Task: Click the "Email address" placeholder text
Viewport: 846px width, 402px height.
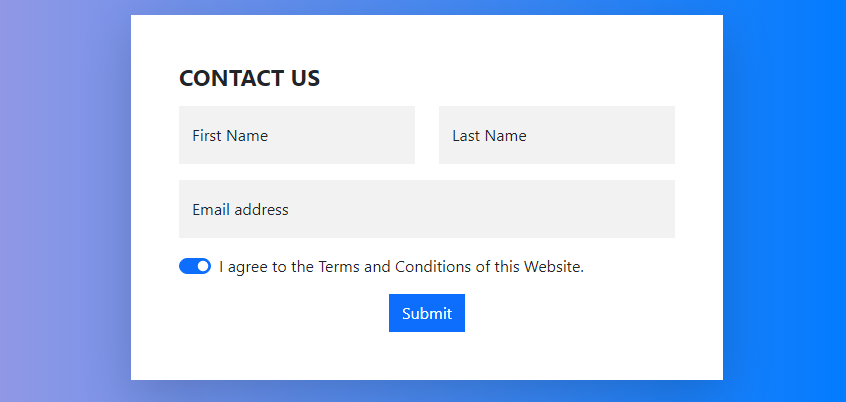Action: (241, 209)
